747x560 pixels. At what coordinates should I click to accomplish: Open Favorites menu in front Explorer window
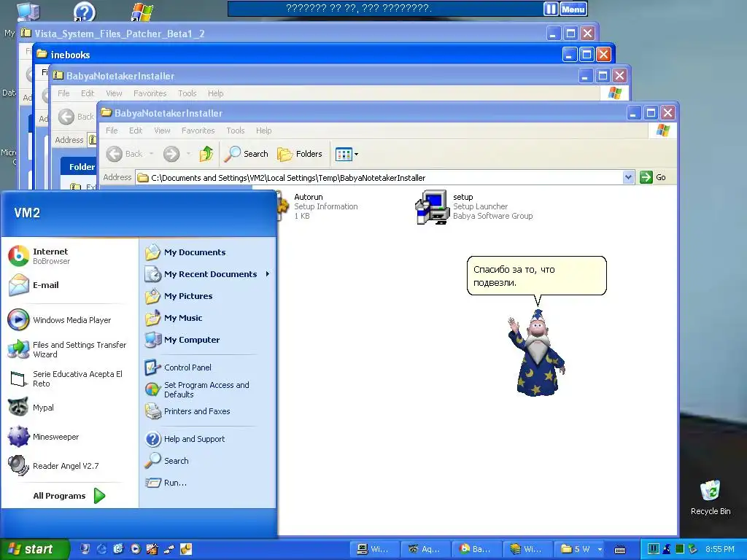[x=198, y=131]
